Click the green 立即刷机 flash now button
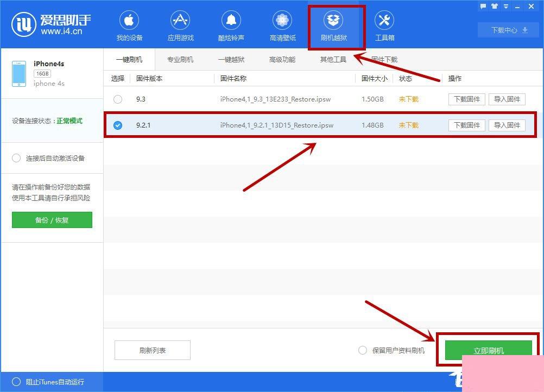This screenshot has height=392, width=544. (489, 350)
